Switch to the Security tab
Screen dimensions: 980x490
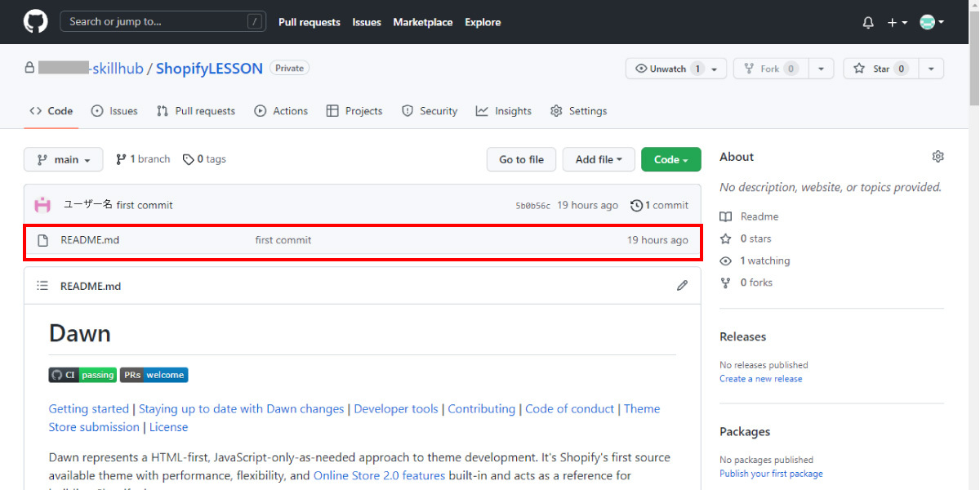point(430,111)
